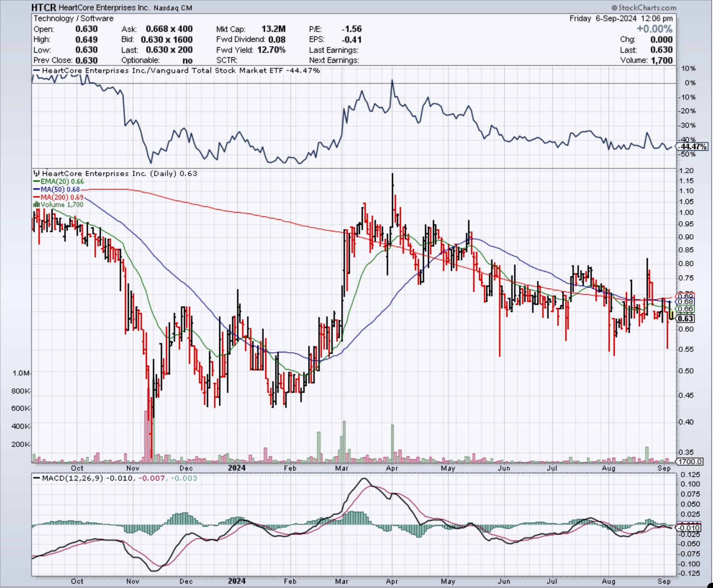The image size is (713, 588).
Task: Click the SCTR label
Action: pyautogui.click(x=227, y=60)
